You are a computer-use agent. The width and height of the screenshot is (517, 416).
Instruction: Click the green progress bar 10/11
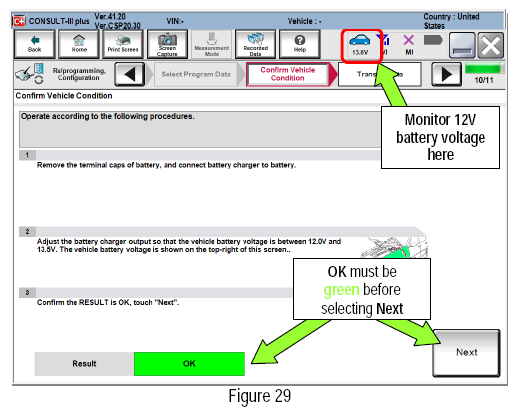(x=483, y=69)
